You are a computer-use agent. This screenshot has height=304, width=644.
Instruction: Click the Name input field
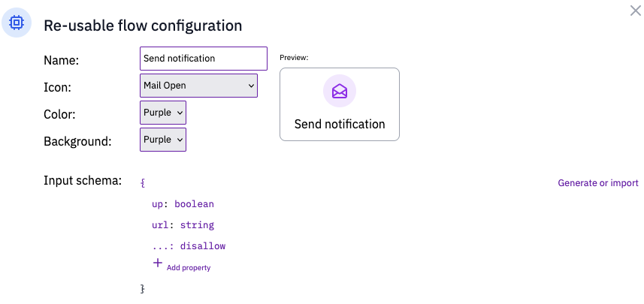[x=204, y=59]
